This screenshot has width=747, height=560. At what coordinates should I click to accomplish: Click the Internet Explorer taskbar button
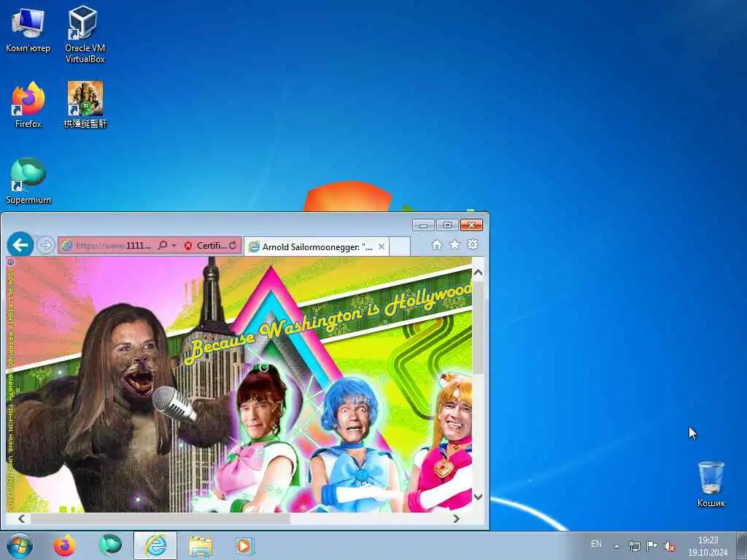point(155,545)
